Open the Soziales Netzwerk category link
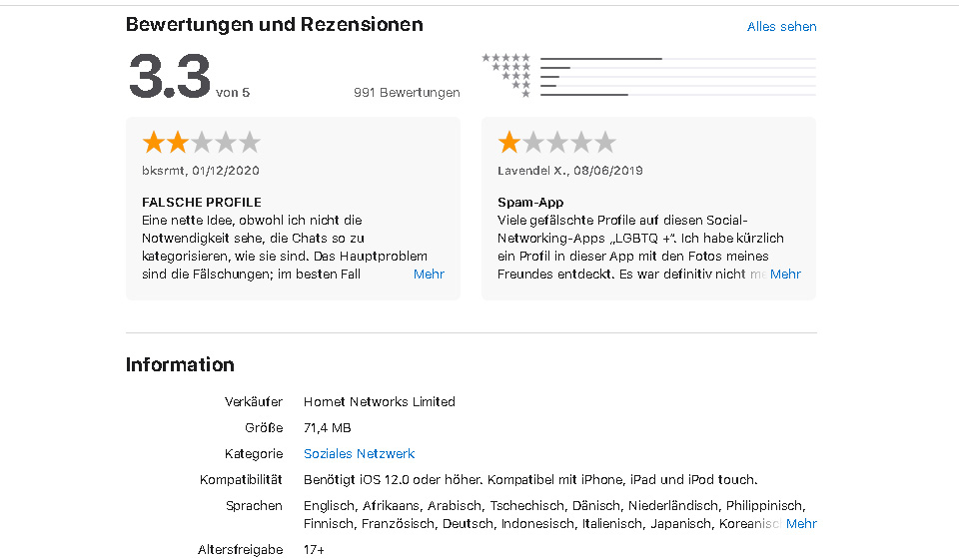This screenshot has height=560, width=959. pyautogui.click(x=360, y=454)
